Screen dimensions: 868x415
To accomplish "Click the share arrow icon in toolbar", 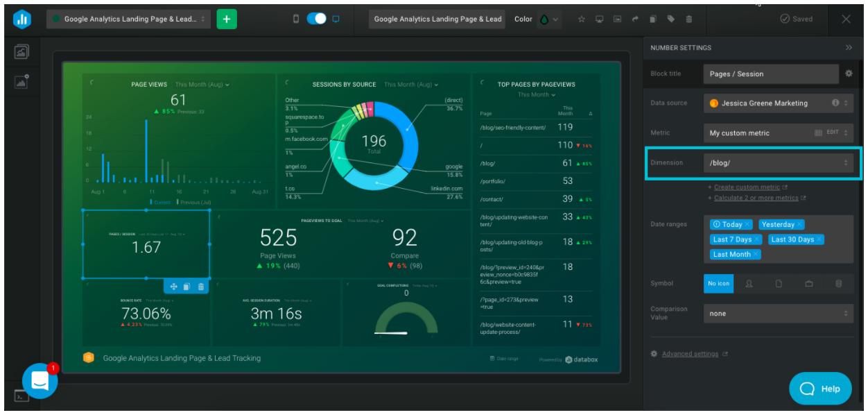I will pos(634,19).
